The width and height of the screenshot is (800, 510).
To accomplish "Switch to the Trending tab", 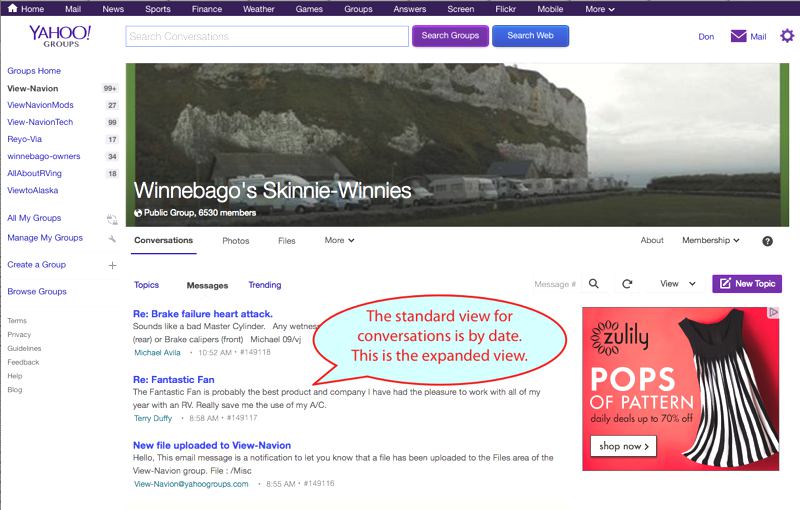I will (265, 285).
